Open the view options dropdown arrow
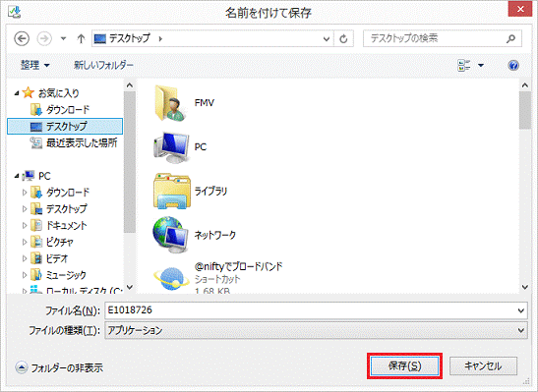Image resolution: width=538 pixels, height=392 pixels. tap(481, 65)
